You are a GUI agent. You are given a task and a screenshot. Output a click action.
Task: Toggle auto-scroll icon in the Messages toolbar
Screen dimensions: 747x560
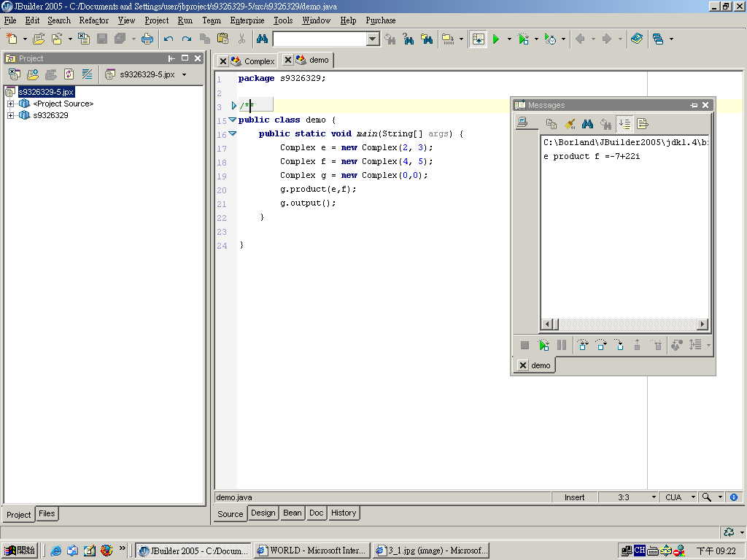[624, 124]
